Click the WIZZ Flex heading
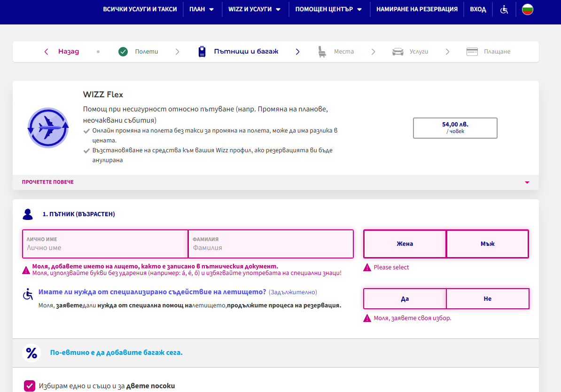The width and height of the screenshot is (561, 392). point(103,94)
